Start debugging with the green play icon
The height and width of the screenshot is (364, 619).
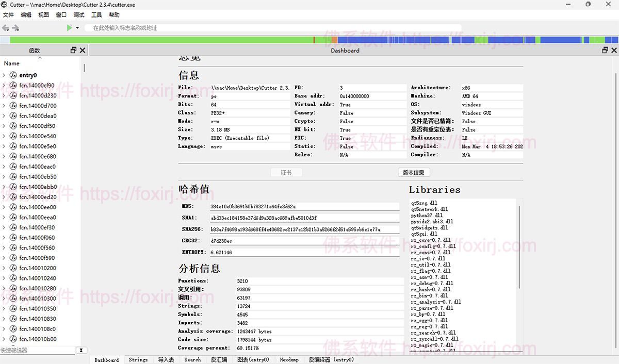pyautogui.click(x=69, y=28)
